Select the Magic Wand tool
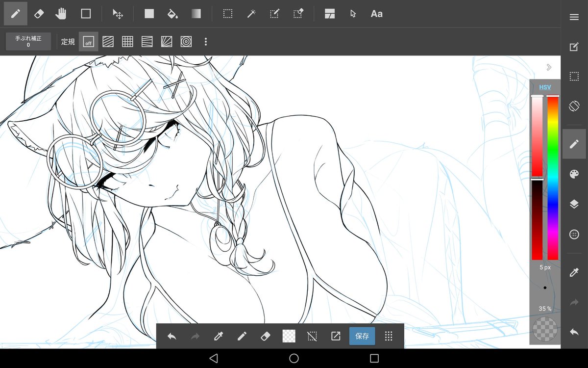Viewport: 588px width, 368px height. 251,14
